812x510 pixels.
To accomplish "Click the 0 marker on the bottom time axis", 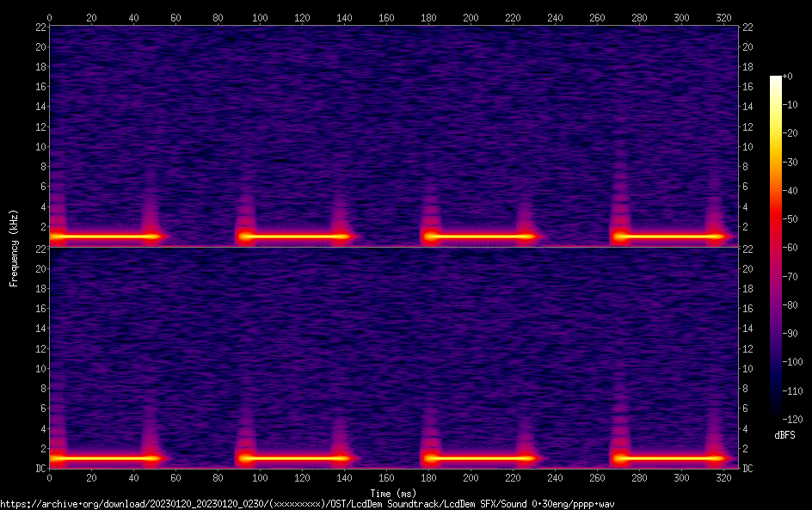I will point(50,476).
